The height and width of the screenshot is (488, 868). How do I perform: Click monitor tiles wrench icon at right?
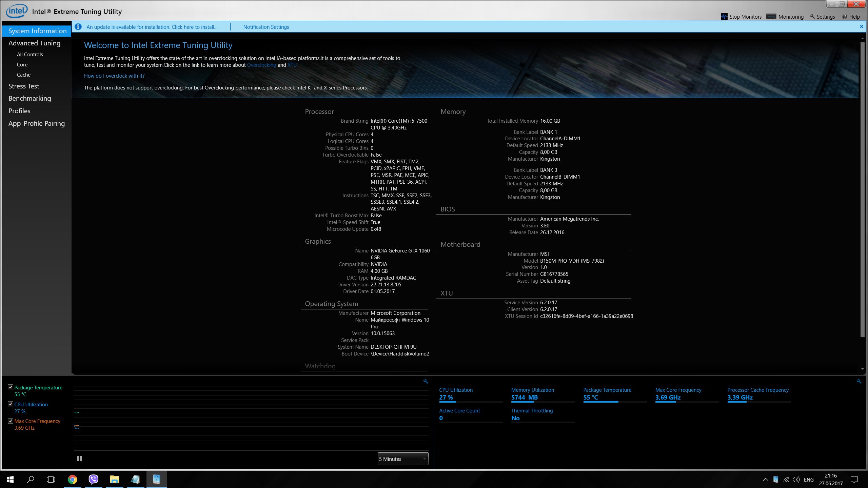(x=859, y=381)
